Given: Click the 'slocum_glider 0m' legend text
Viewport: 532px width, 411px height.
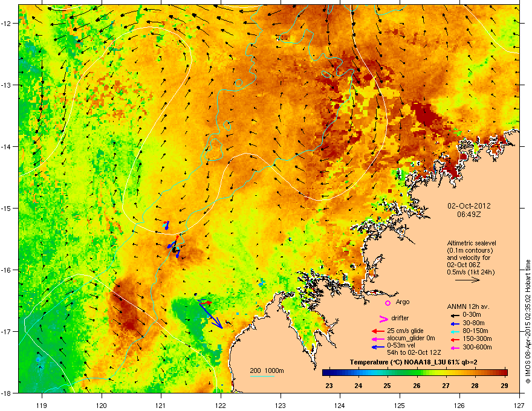Looking at the screenshot, I should point(411,338).
